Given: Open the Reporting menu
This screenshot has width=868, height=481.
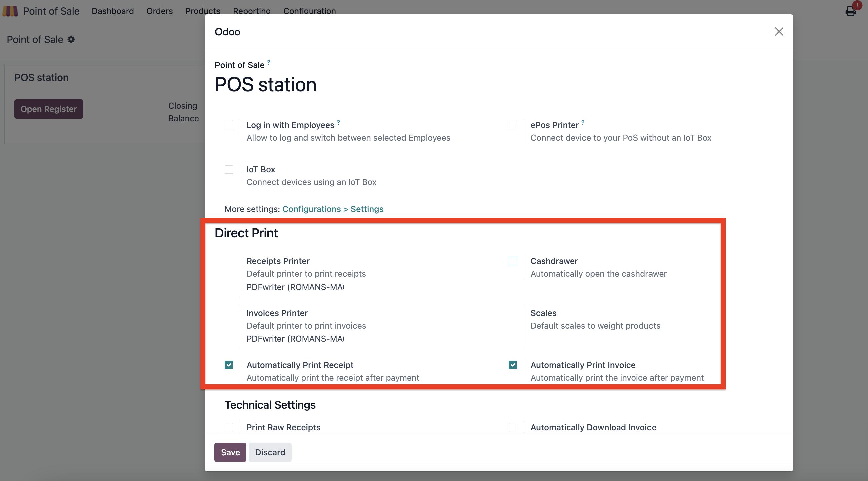Looking at the screenshot, I should (x=252, y=11).
